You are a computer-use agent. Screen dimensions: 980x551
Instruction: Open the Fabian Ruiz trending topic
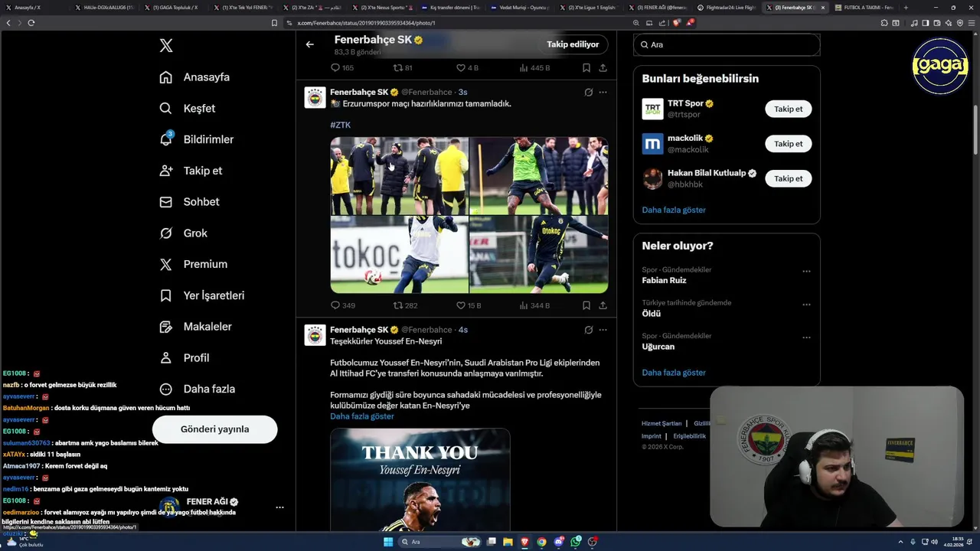[x=664, y=280]
